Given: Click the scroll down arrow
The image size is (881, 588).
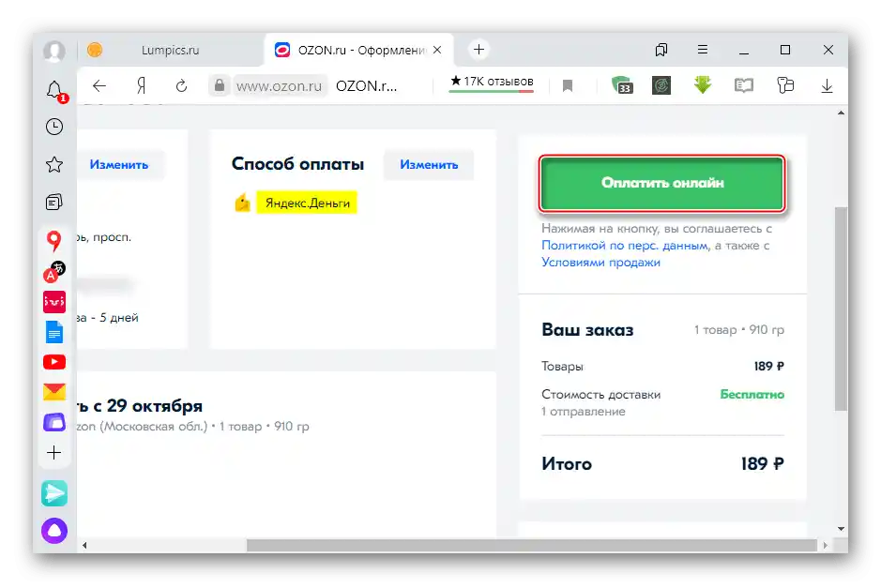Looking at the screenshot, I should (841, 529).
